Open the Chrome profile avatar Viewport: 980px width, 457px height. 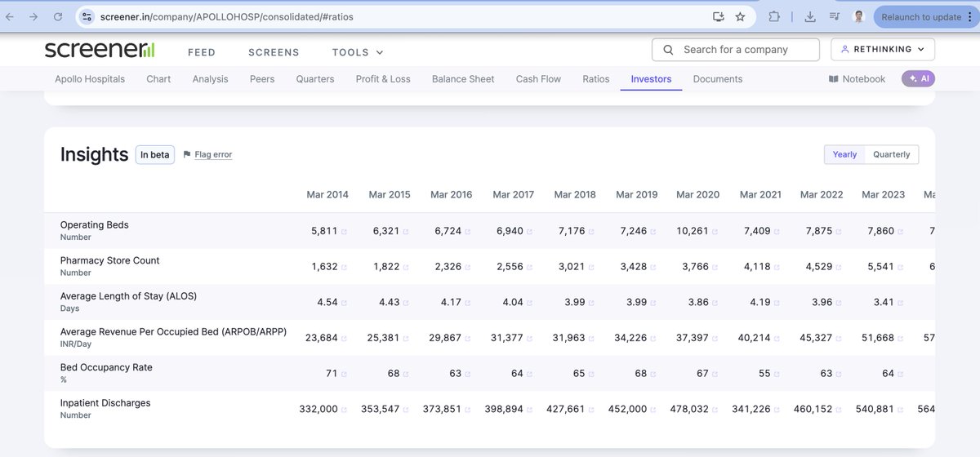coord(858,16)
